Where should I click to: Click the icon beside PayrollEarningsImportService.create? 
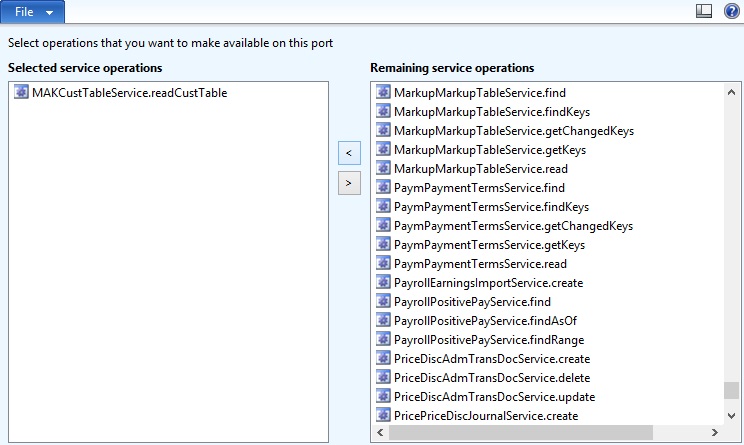(x=383, y=283)
